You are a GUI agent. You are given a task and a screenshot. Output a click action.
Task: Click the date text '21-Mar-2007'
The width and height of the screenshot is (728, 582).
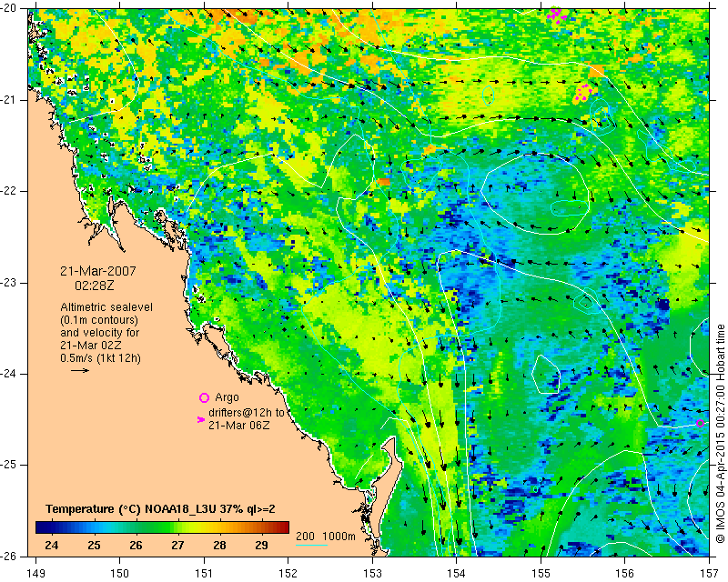98,271
